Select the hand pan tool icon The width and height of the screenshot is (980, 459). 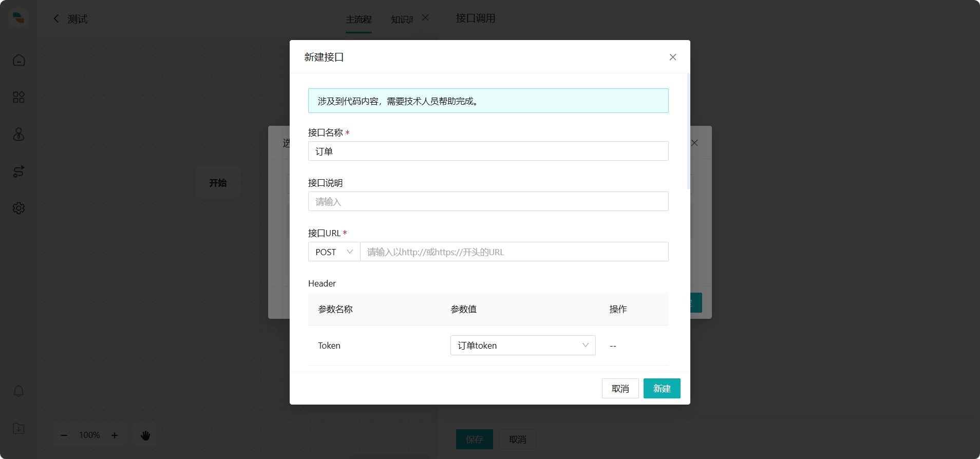[145, 435]
